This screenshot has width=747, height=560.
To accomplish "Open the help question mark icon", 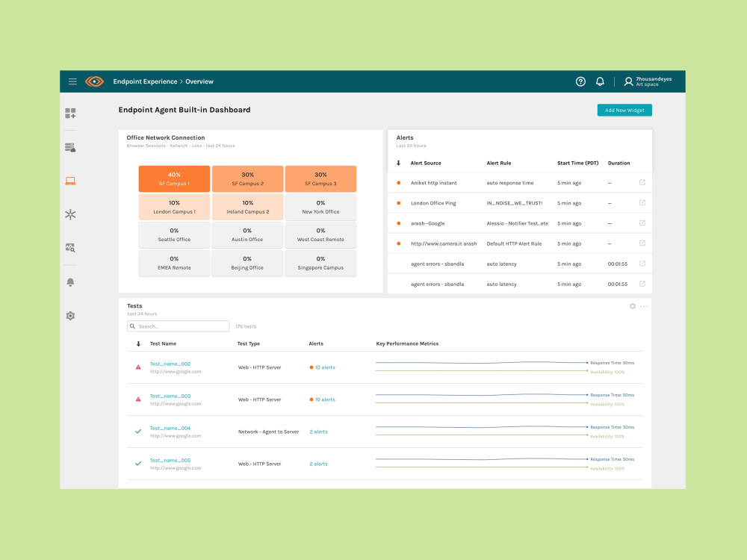I will tap(580, 81).
